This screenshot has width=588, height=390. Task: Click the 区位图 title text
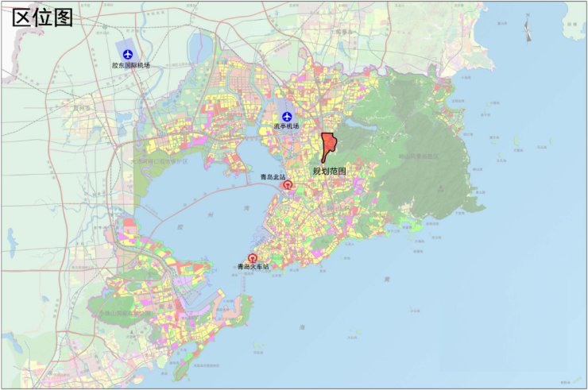click(x=42, y=17)
